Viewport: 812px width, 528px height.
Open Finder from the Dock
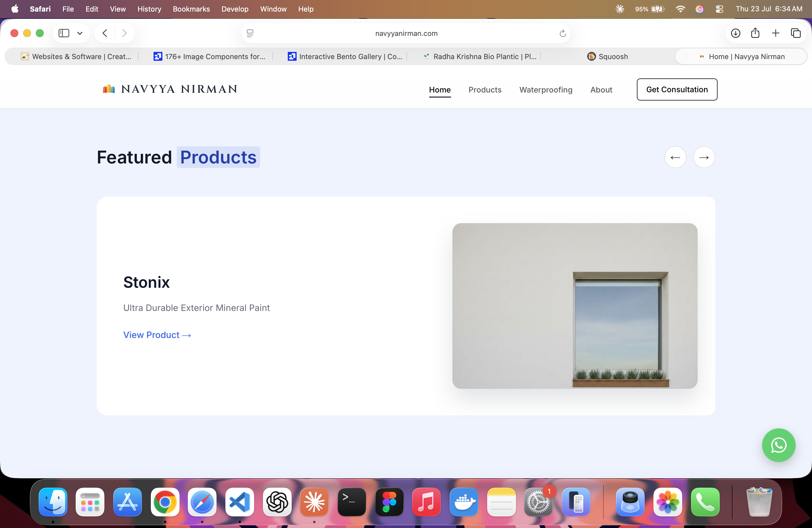click(53, 502)
